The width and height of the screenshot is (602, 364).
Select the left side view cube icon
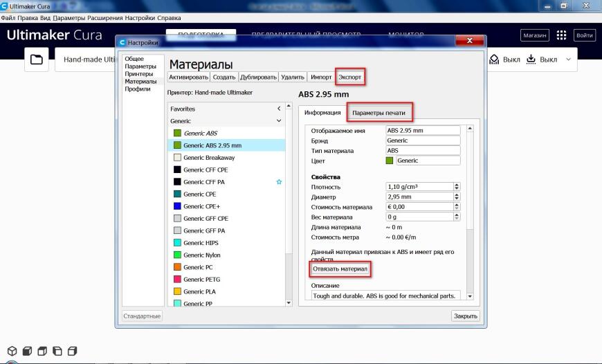coord(57,351)
